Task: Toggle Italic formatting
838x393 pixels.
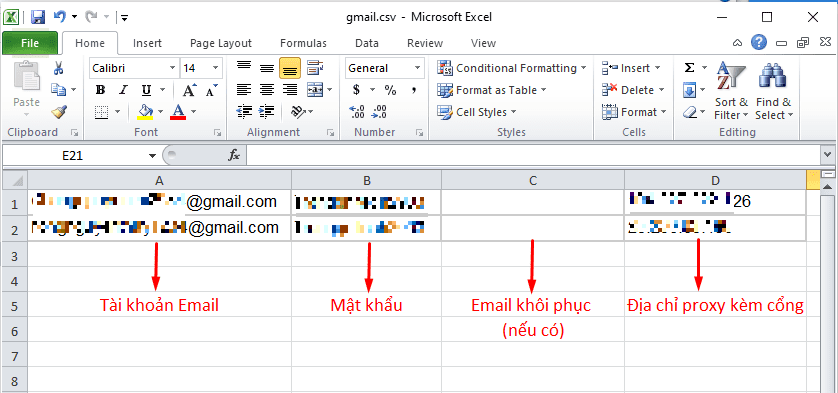Action: [x=123, y=90]
